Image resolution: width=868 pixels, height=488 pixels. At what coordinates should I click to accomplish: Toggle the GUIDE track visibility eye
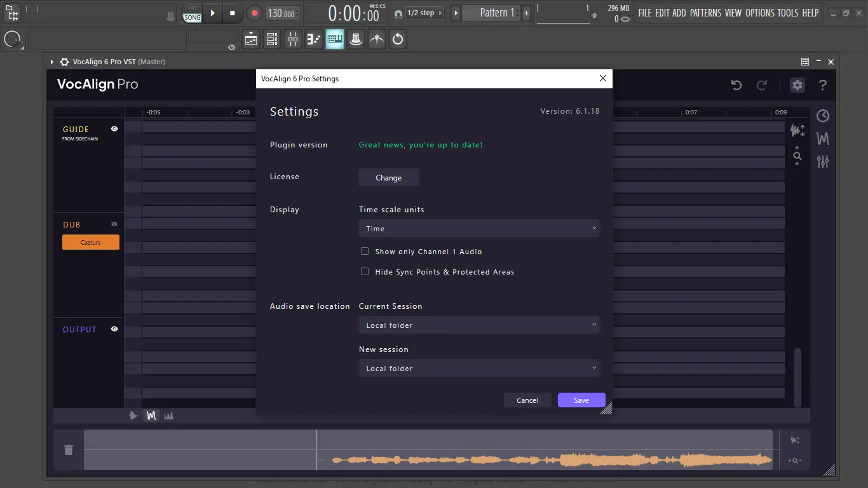(114, 129)
